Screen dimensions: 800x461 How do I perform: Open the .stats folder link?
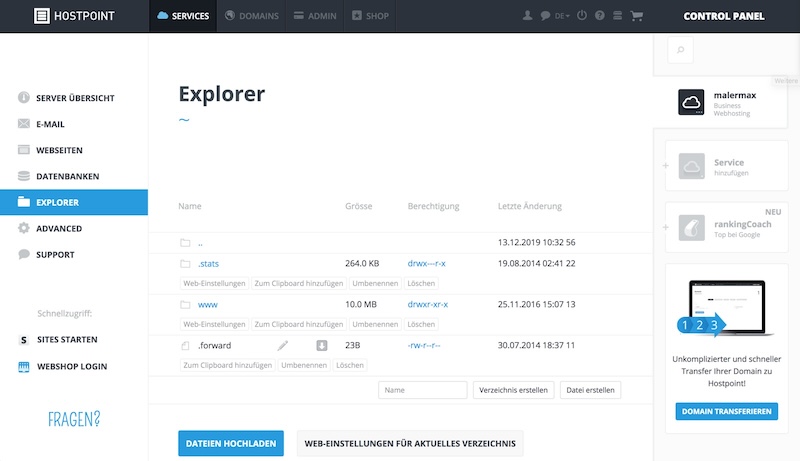click(208, 264)
